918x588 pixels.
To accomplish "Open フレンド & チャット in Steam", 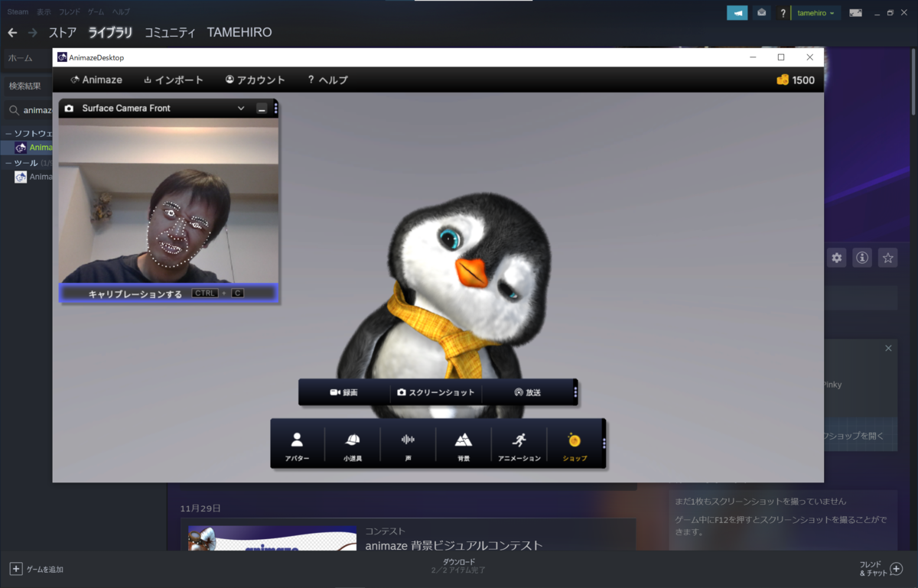I will coord(881,569).
